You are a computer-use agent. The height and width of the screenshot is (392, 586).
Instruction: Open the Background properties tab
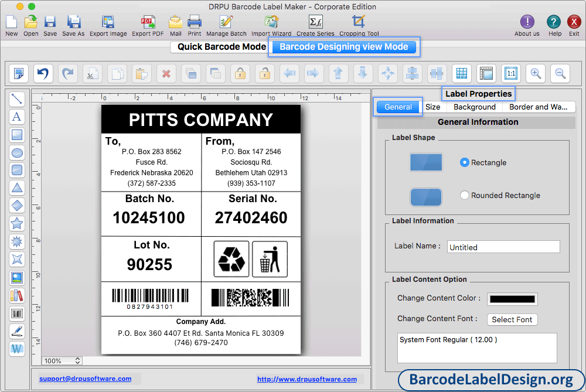tap(475, 107)
